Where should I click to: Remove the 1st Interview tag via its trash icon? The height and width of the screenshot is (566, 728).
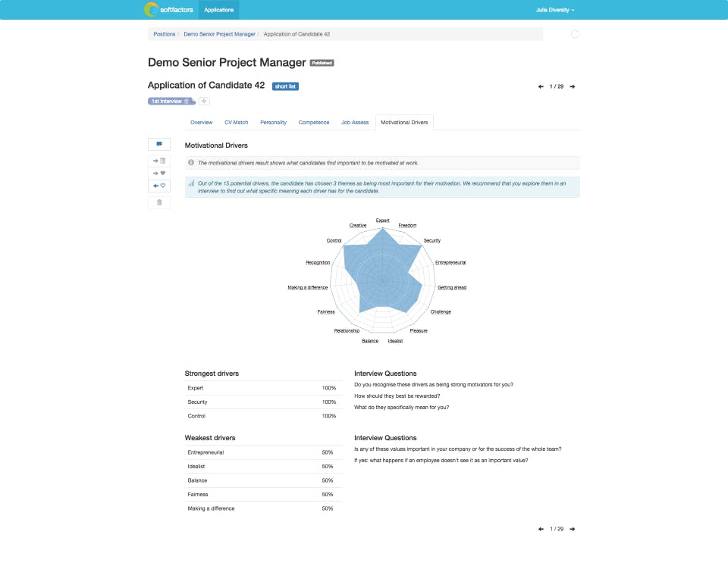coord(187,101)
